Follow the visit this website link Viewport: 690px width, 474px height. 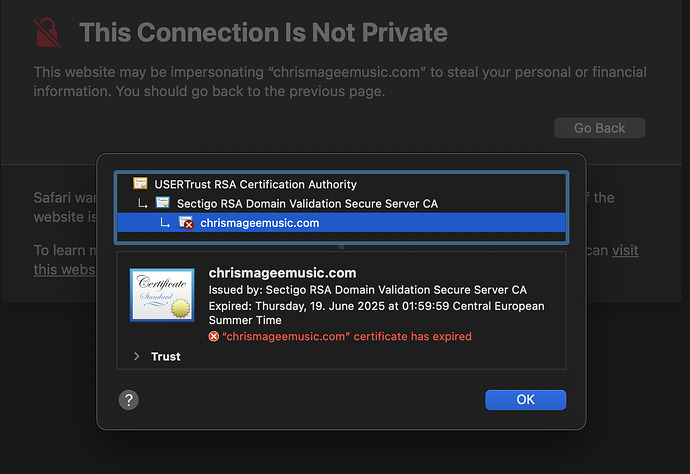coord(625,250)
